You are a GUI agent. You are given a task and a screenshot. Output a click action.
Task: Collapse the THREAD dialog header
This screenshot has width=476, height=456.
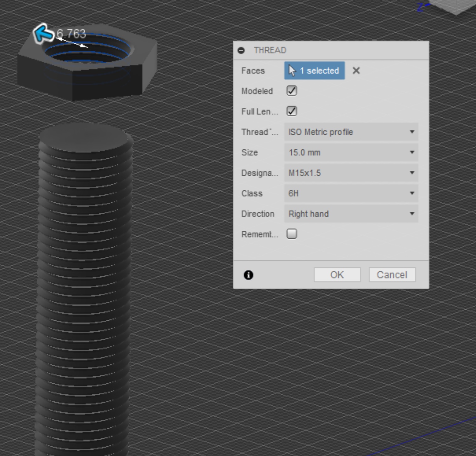click(x=242, y=50)
